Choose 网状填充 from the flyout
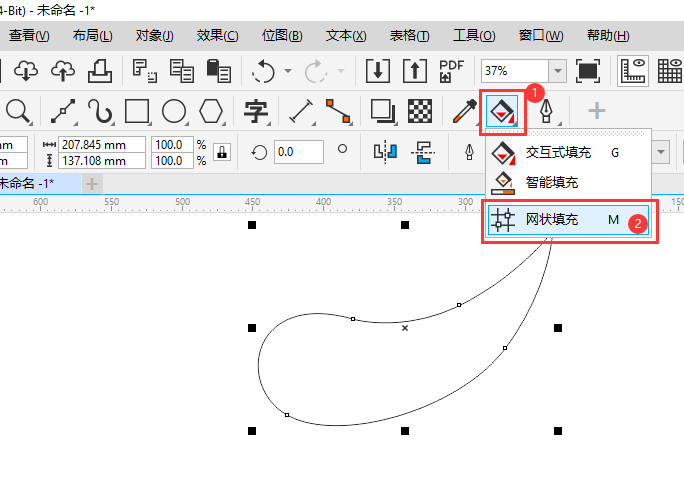The width and height of the screenshot is (684, 501). (568, 220)
